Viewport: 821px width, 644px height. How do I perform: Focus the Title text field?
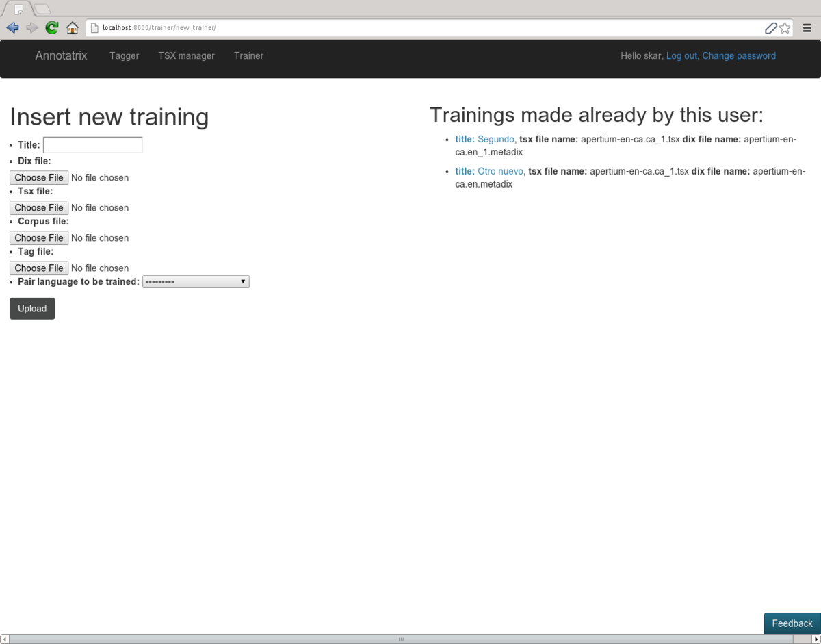(93, 145)
